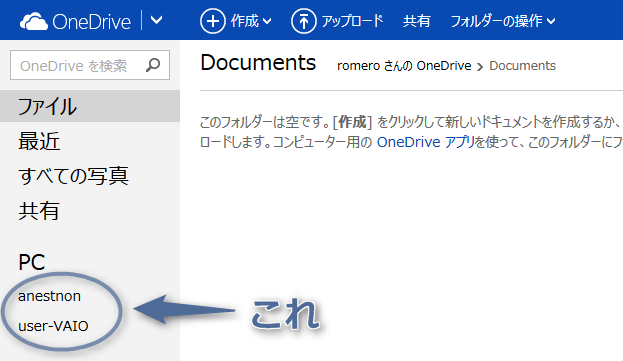Click the PC heading in the sidebar
The height and width of the screenshot is (361, 623).
coord(32,262)
